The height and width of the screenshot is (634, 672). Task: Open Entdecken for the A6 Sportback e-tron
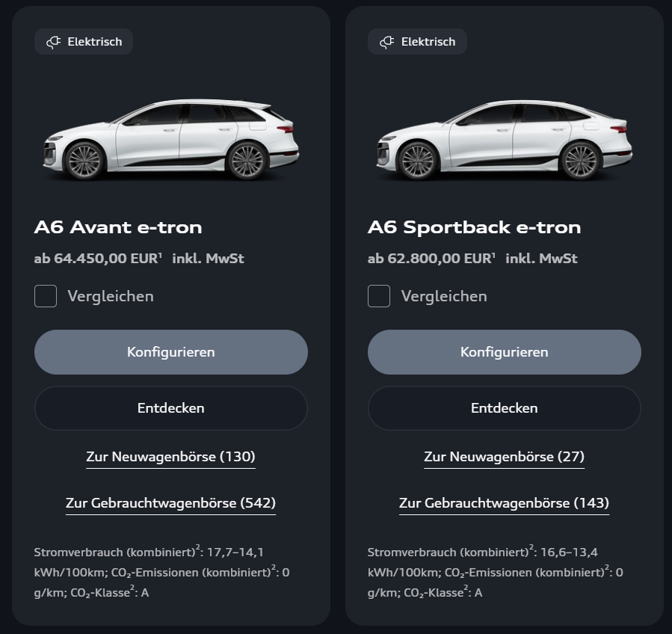coord(504,408)
